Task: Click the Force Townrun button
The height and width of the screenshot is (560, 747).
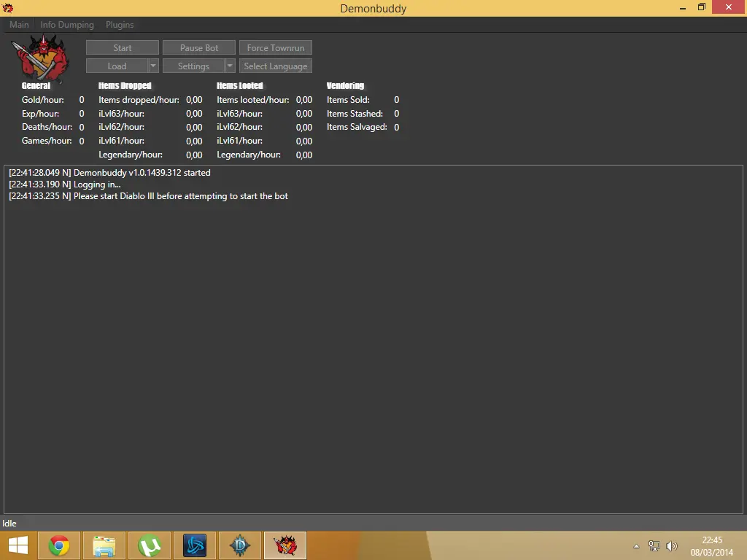Action: pyautogui.click(x=276, y=48)
